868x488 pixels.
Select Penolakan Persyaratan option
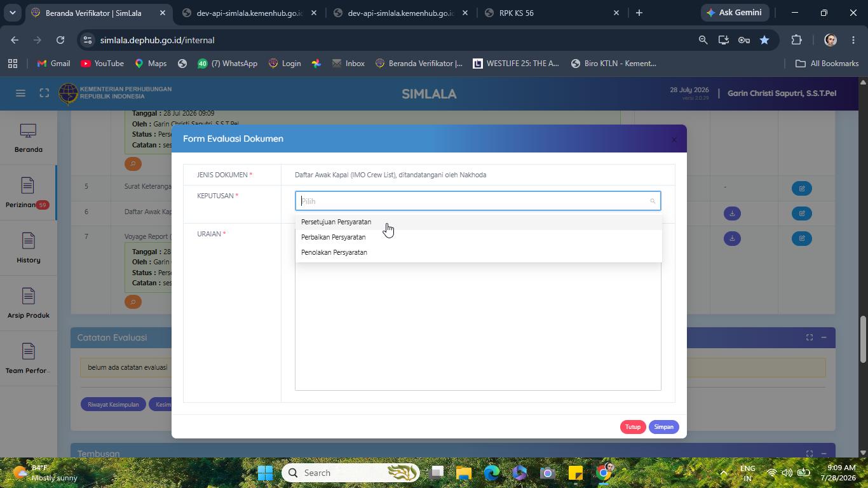478,252
